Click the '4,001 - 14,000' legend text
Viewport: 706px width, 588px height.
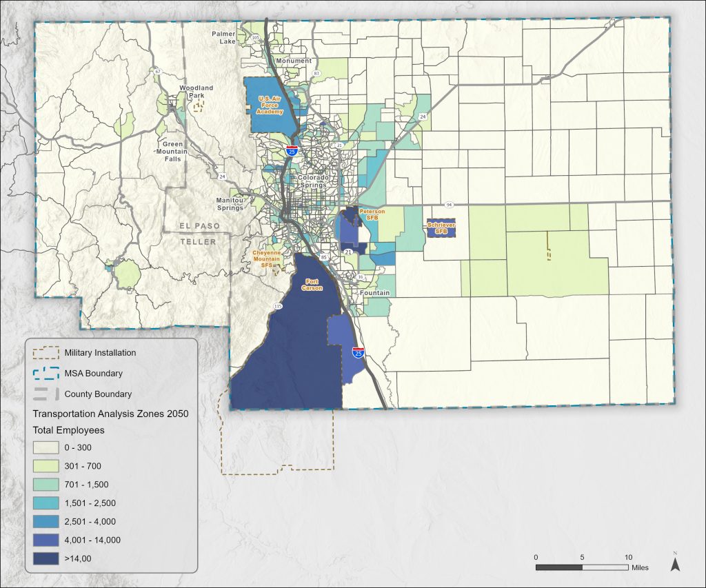[92, 540]
